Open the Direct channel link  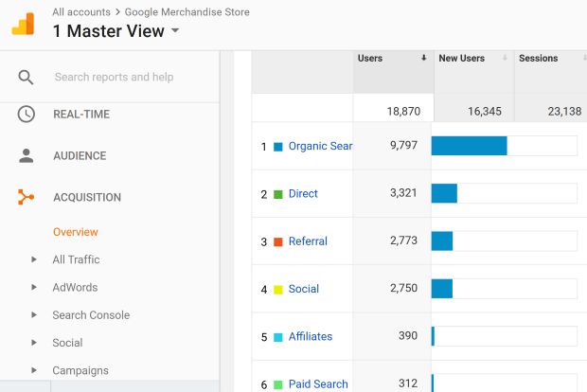pyautogui.click(x=303, y=193)
